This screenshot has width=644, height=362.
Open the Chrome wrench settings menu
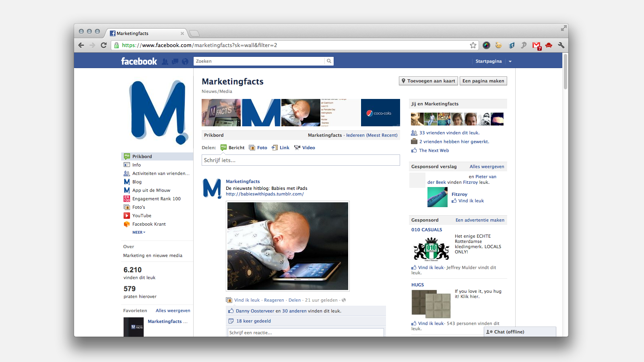coord(561,45)
